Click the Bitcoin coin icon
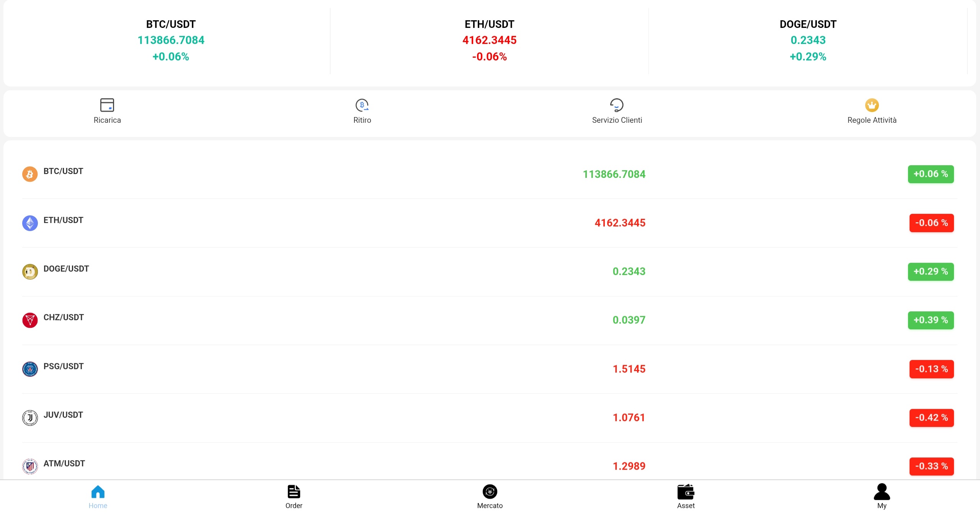Viewport: 980px width, 516px height. (x=30, y=174)
